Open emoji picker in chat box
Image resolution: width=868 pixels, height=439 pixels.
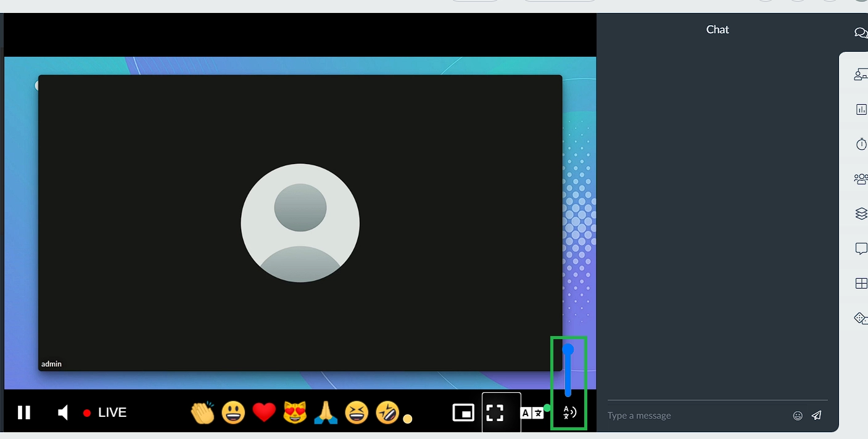[798, 416]
